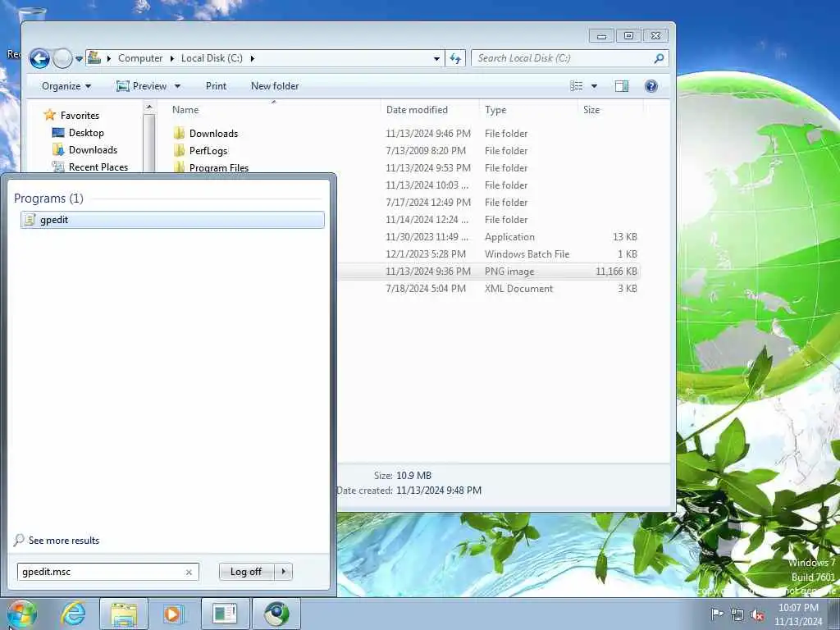Screen dimensions: 840x630
Task: Click the Application type row 13 KB
Action: [487, 237]
